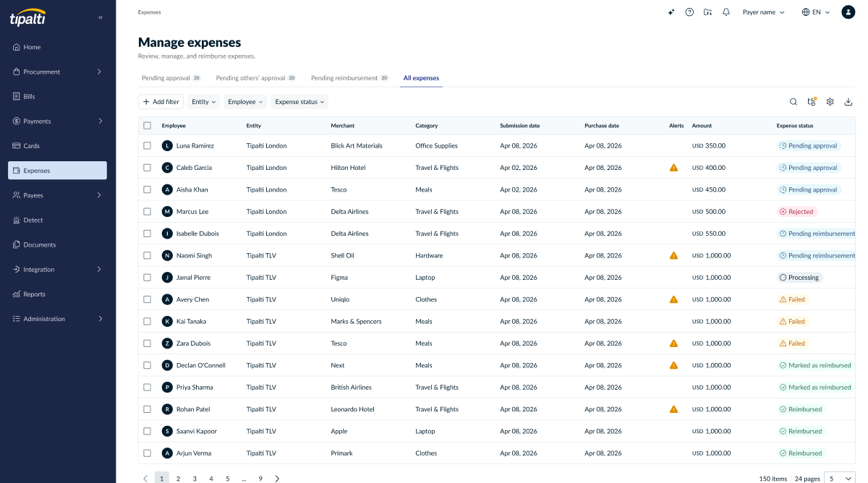Screen dimensions: 868x483
Task: Click the search icon above the table
Action: 793,102
